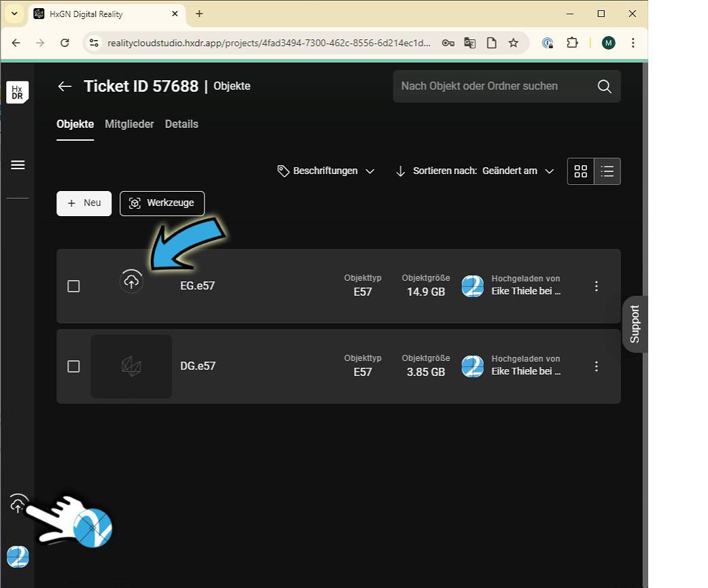Switch to grid view
Screen dimensions: 708x588
(581, 171)
